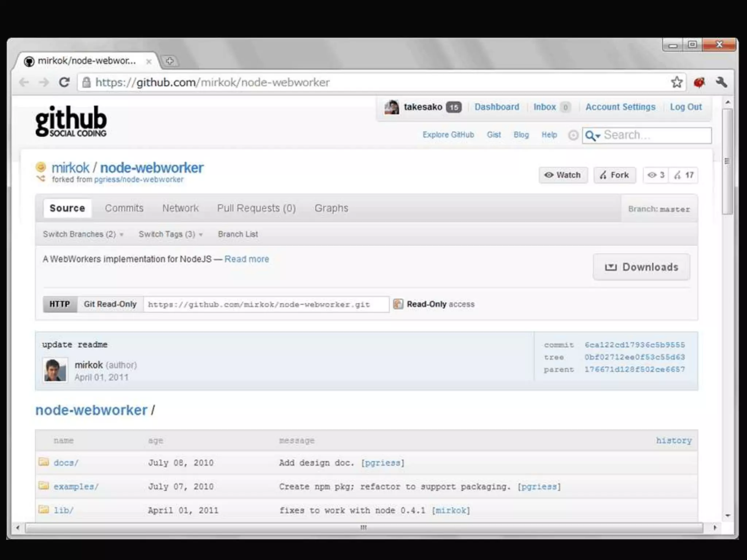
Task: Switch to Commits tab
Action: click(124, 208)
